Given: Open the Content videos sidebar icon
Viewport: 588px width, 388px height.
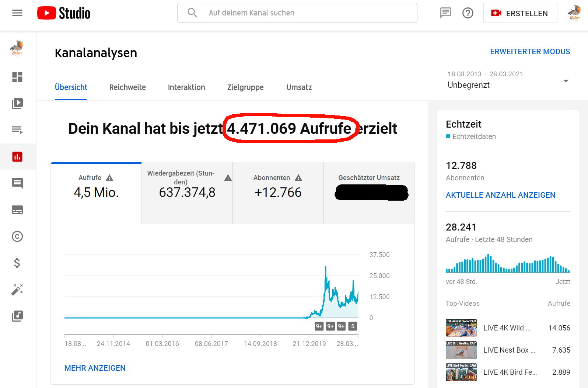Looking at the screenshot, I should point(17,104).
